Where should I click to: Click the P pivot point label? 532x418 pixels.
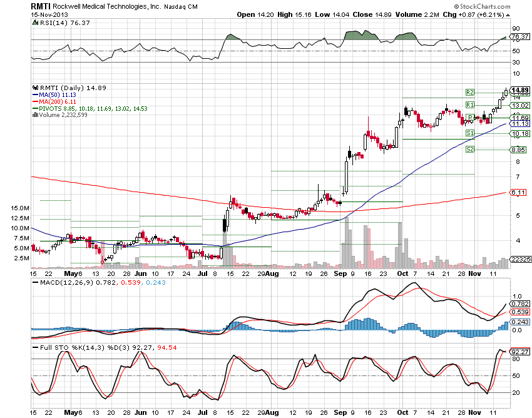(x=470, y=118)
